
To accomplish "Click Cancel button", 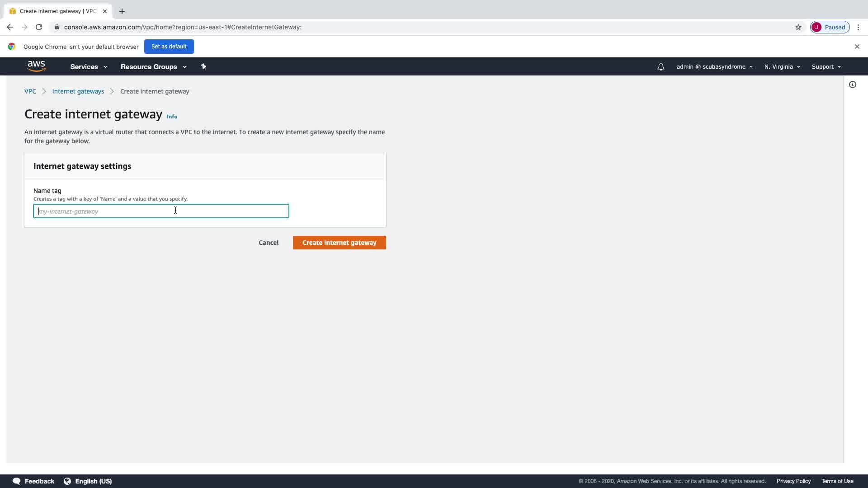I will (269, 243).
